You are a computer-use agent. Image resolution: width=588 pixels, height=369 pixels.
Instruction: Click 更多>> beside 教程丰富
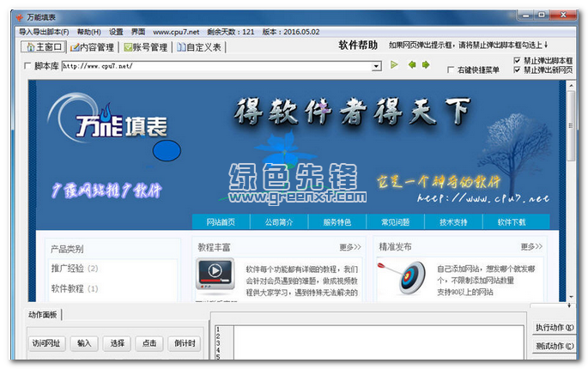pos(350,247)
